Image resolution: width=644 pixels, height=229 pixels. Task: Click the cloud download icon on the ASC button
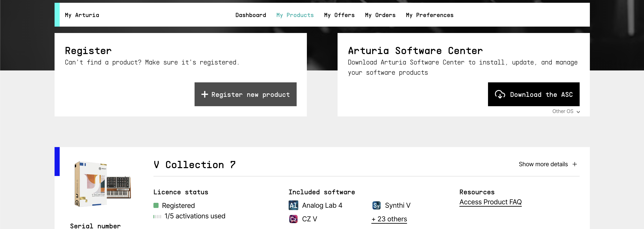(500, 94)
